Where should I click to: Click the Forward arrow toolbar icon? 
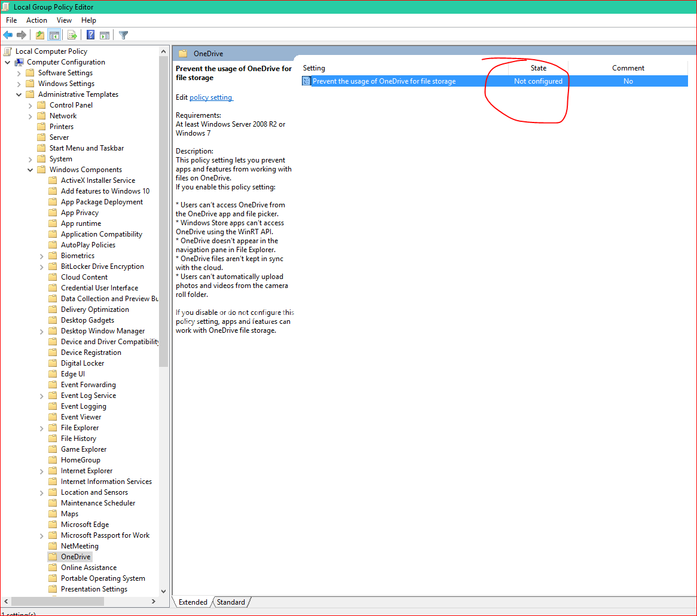[x=22, y=35]
